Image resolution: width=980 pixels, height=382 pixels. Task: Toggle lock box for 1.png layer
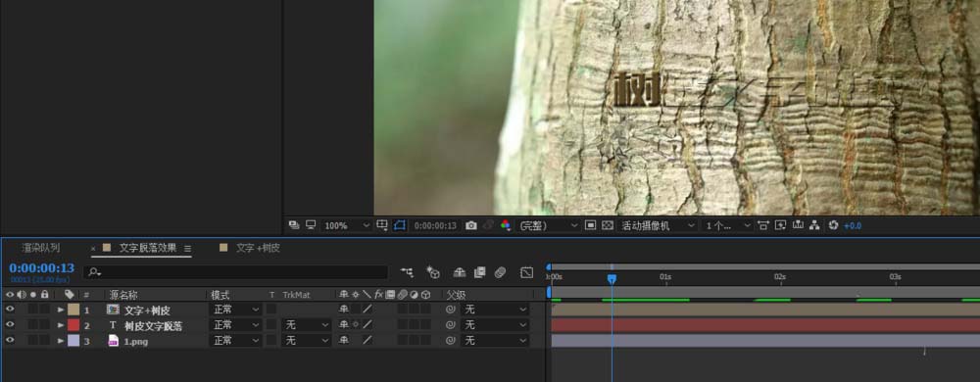[x=44, y=341]
